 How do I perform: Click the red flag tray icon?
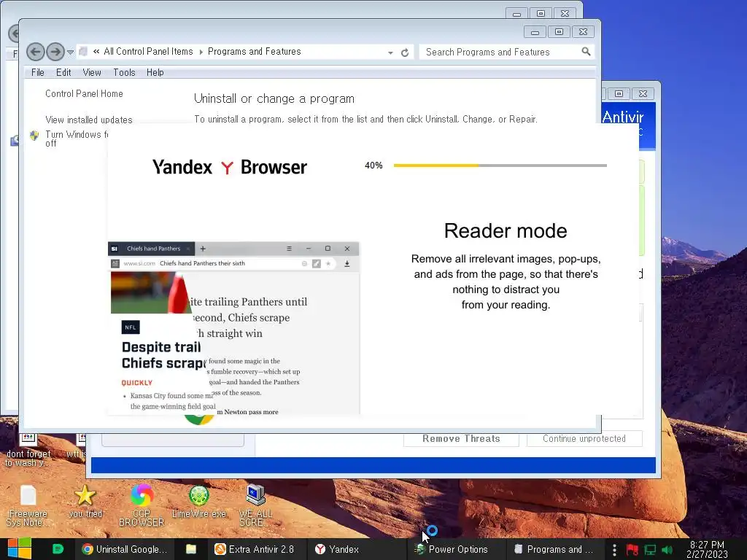(x=632, y=550)
